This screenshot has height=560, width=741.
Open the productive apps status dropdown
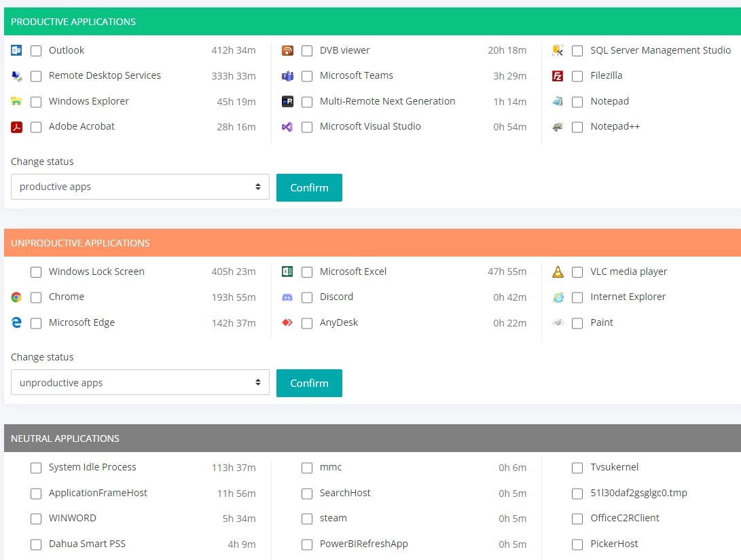coord(140,187)
